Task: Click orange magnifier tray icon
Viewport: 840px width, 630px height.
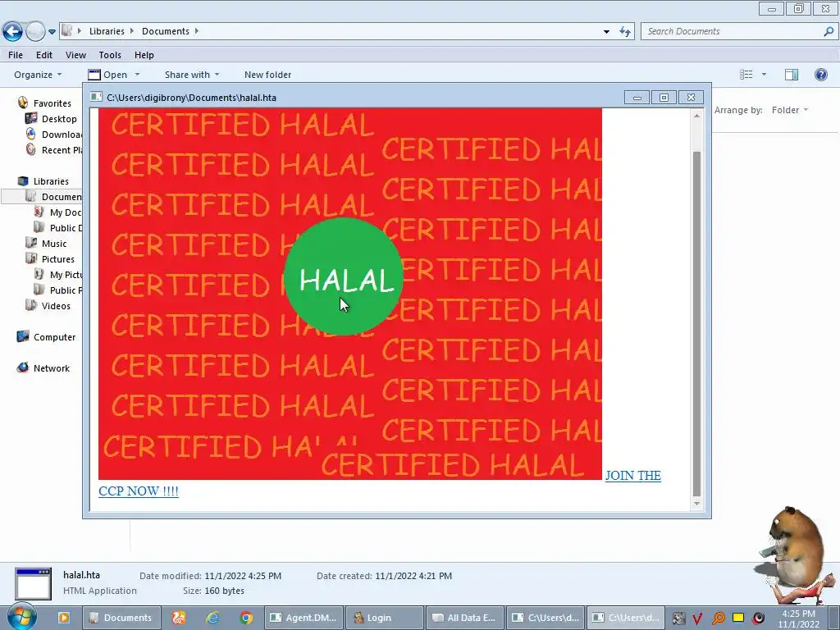Action: pyautogui.click(x=719, y=619)
